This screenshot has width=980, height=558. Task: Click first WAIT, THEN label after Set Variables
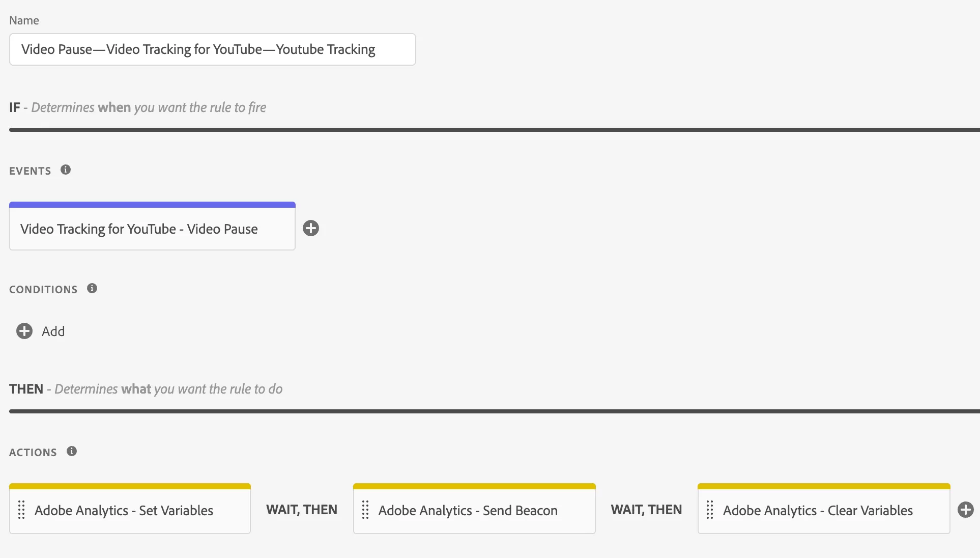(x=302, y=510)
